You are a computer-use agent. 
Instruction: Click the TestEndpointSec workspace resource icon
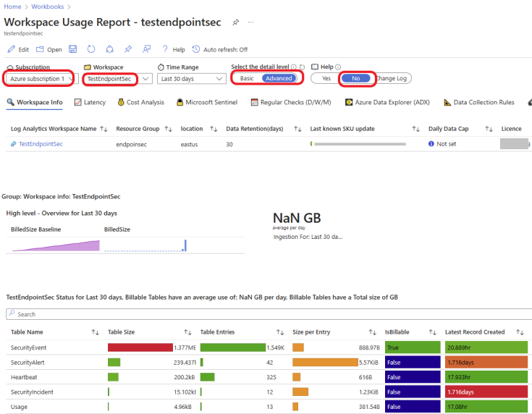click(13, 144)
